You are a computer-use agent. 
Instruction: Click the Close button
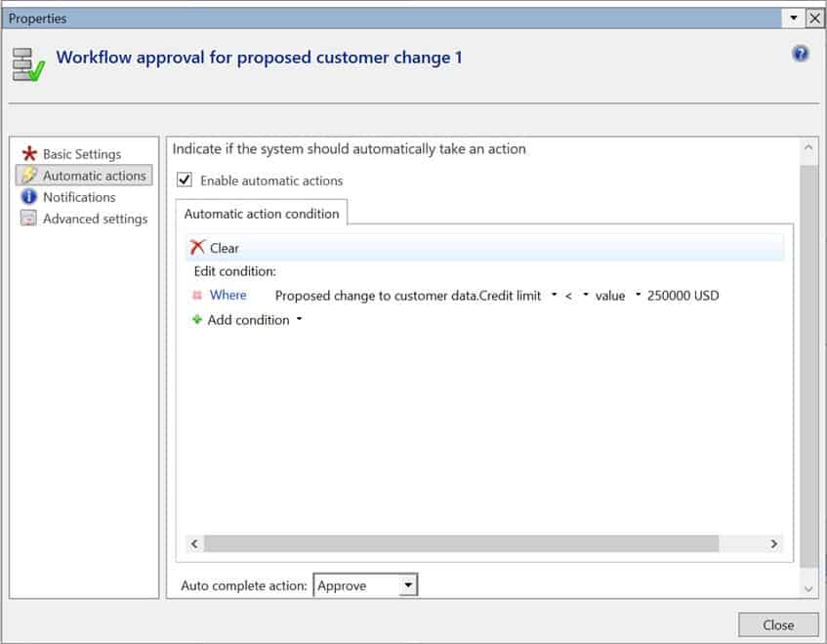point(778,624)
